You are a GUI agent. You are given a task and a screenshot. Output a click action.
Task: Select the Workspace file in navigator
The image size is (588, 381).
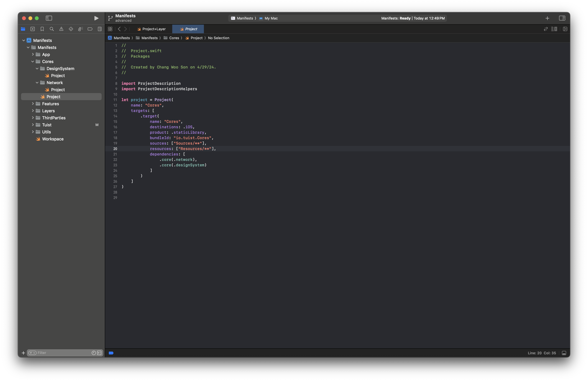53,139
